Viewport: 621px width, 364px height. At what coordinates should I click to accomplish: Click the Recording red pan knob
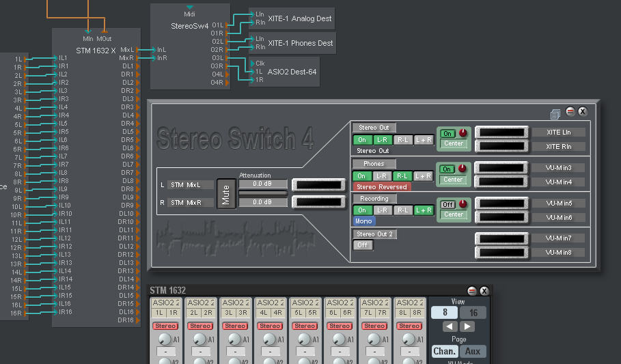(463, 204)
